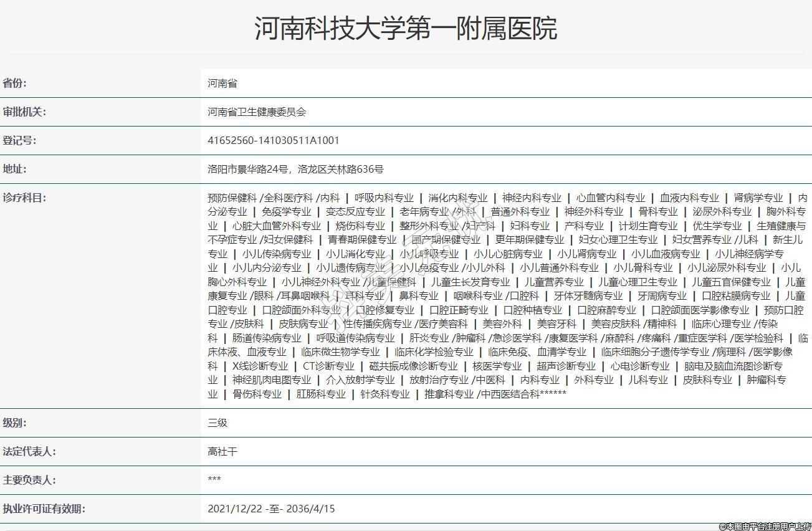Select the 法定代表人 row label
Viewport: 812px width, 531px height.
click(29, 452)
